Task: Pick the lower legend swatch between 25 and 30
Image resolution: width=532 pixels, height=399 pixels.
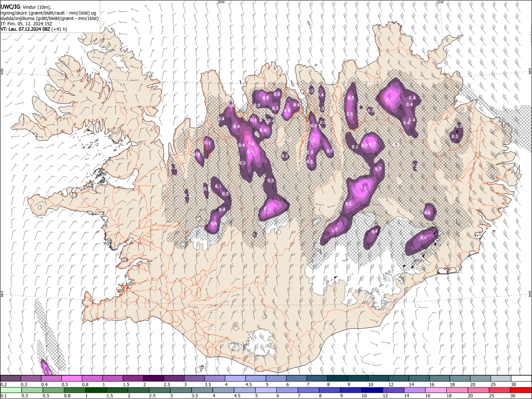Action: (499, 390)
